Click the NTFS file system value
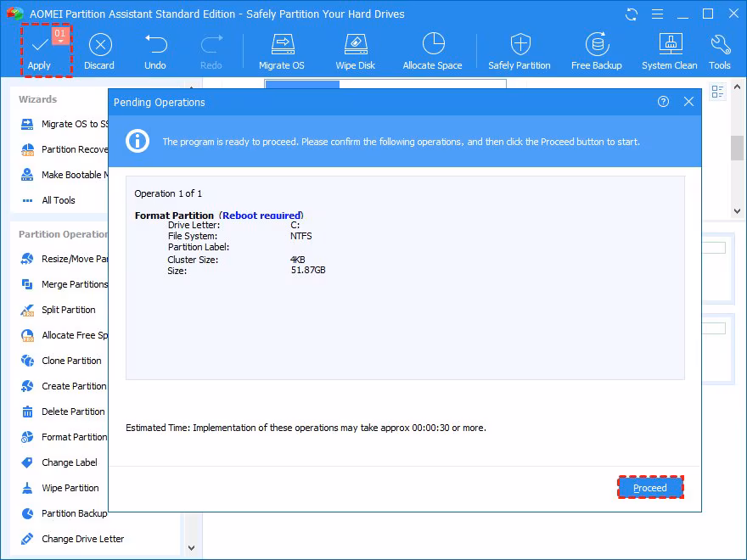 (301, 236)
